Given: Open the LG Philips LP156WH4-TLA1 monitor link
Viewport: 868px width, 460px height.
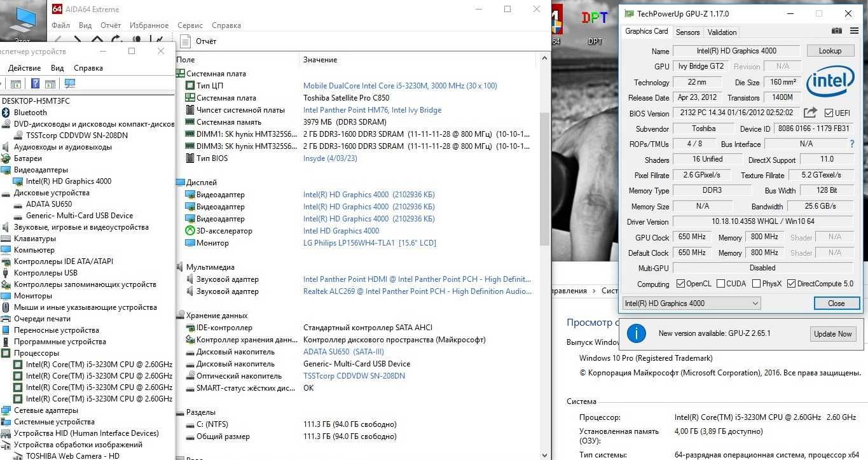Looking at the screenshot, I should [369, 243].
